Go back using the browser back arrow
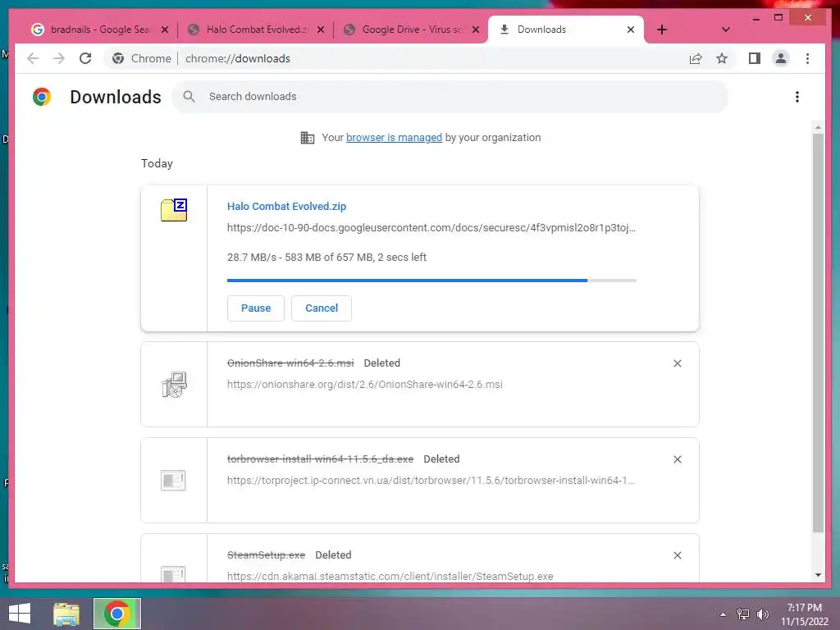840x630 pixels. (x=33, y=58)
